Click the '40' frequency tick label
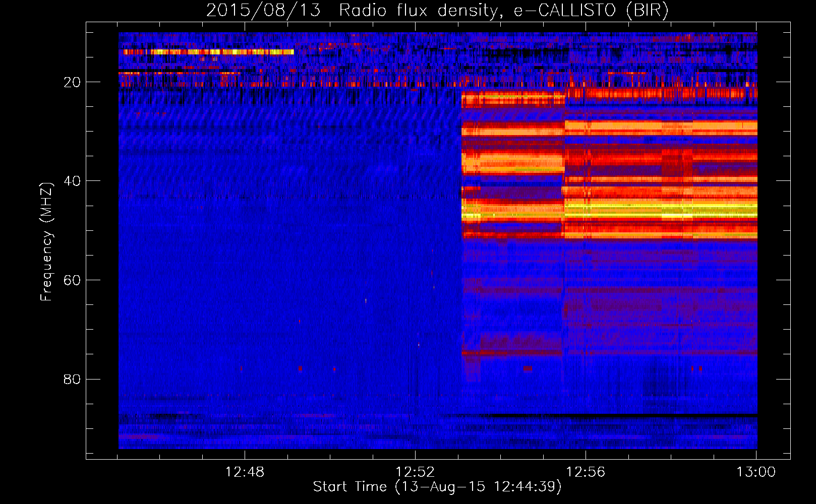816x504 pixels. (x=72, y=181)
